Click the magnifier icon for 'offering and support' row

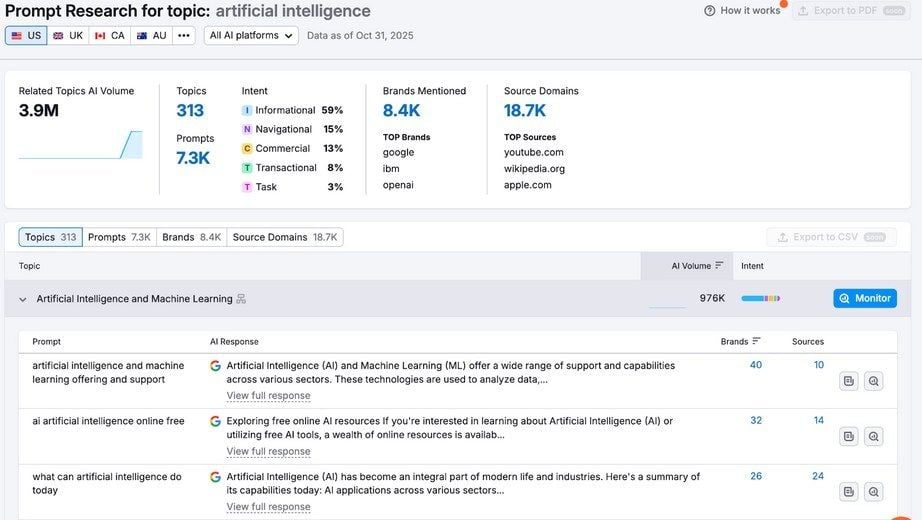pos(874,381)
